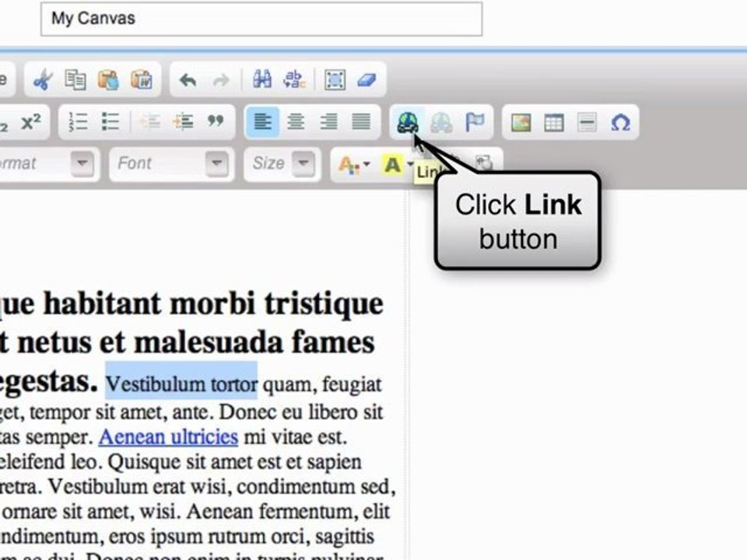Click the Link button in toolbar
This screenshot has width=747, height=560.
click(x=409, y=122)
